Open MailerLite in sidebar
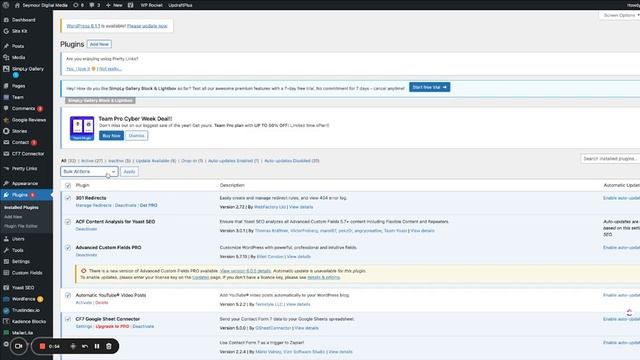Image resolution: width=640 pixels, height=360 pixels. pos(22,333)
